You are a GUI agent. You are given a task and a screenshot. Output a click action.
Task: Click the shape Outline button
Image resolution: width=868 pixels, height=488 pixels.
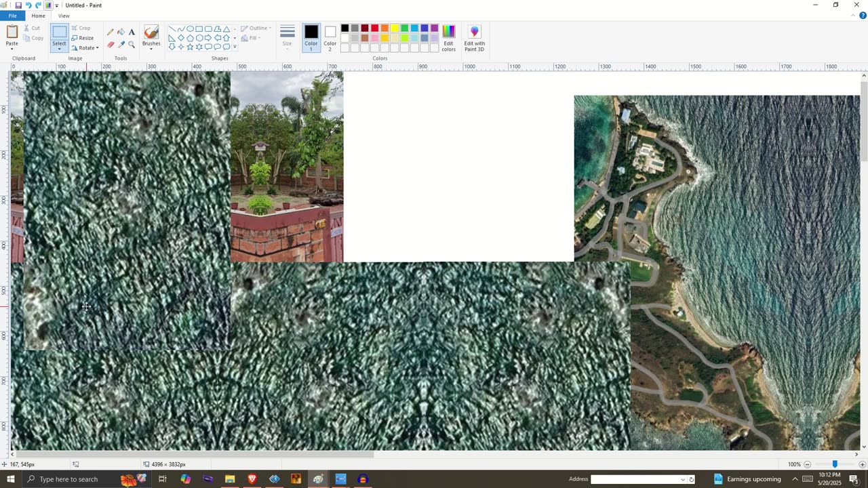coord(256,28)
